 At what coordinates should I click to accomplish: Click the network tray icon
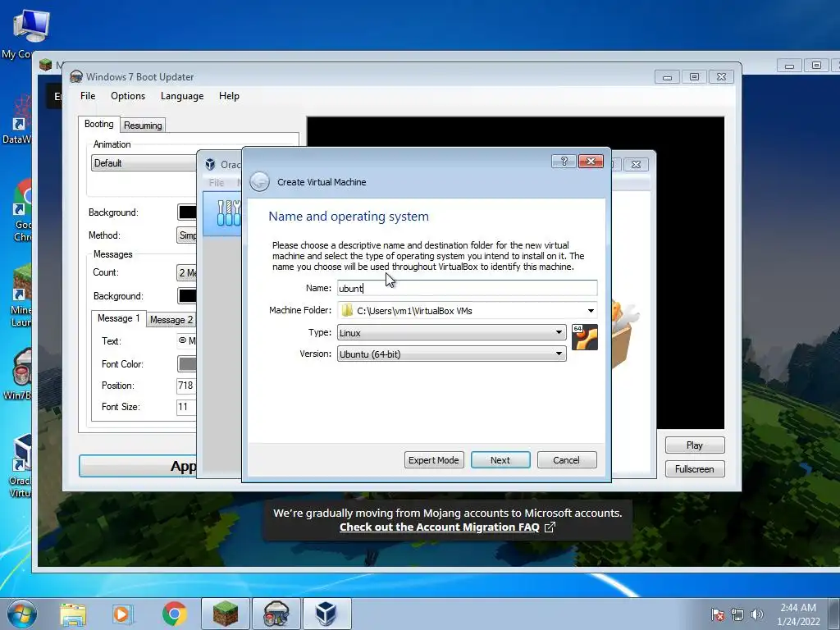coord(737,614)
